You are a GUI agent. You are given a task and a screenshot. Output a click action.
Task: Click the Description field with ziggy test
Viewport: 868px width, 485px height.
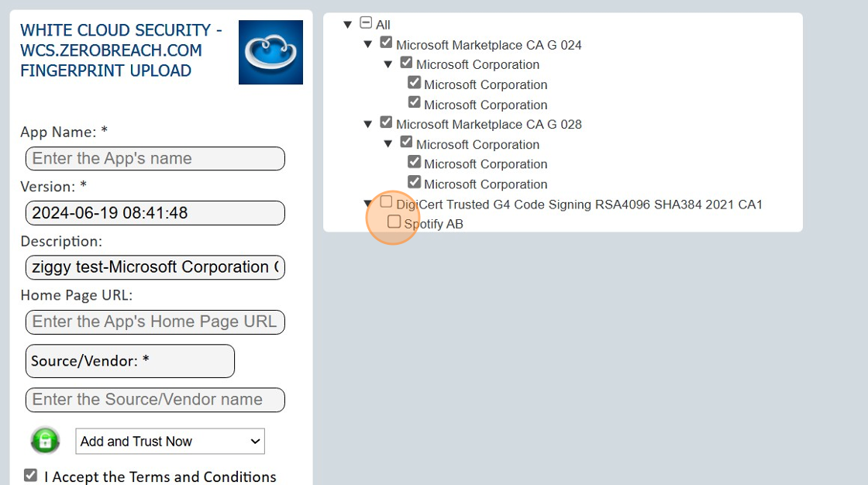(155, 267)
